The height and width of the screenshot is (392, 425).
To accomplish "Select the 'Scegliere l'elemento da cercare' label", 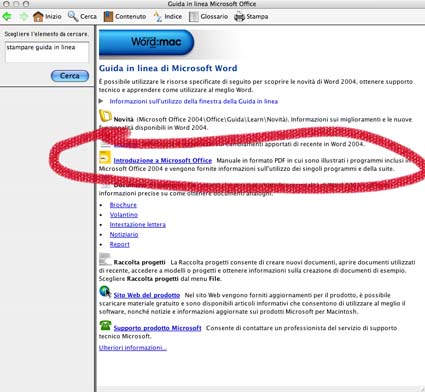I will click(46, 34).
